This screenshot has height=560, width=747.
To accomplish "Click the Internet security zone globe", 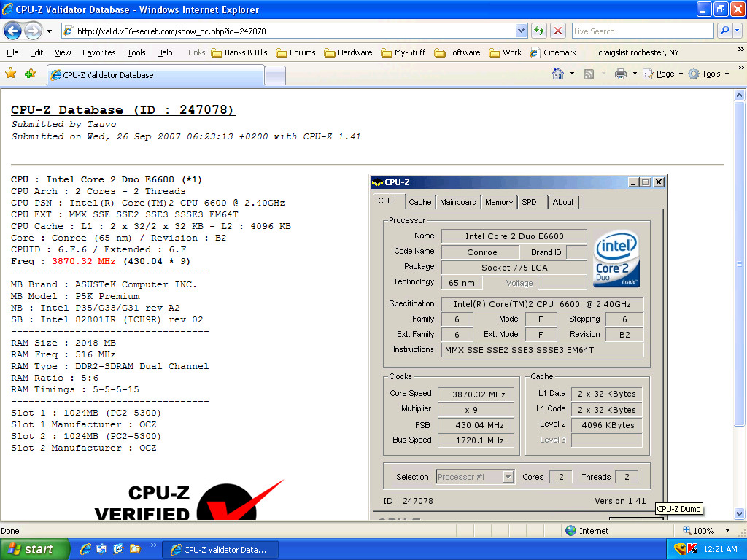I will pyautogui.click(x=570, y=531).
